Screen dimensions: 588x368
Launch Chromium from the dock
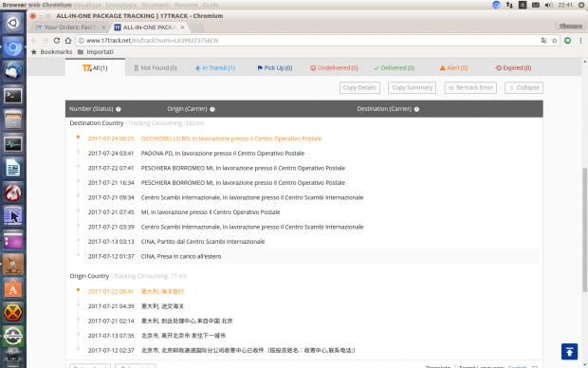(x=13, y=47)
